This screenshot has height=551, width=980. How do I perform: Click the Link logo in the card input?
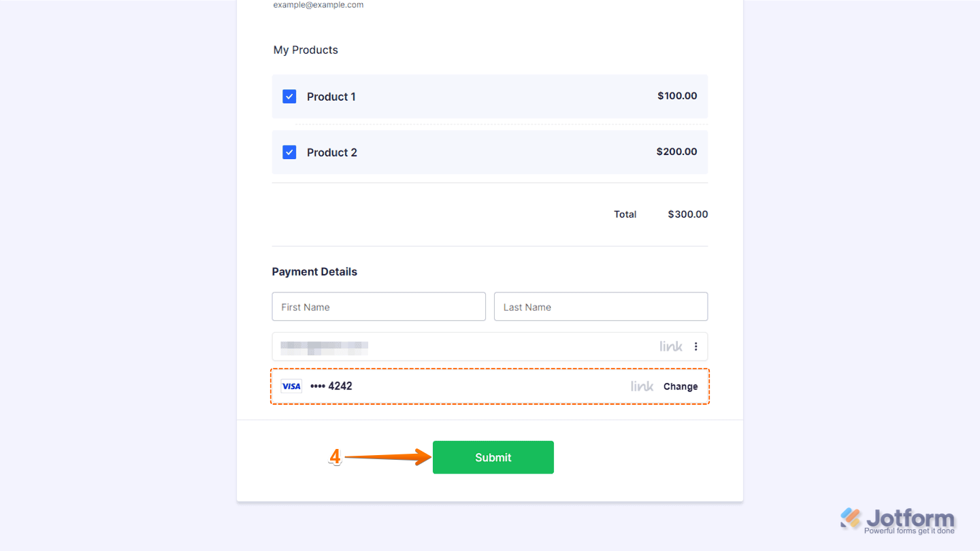click(670, 346)
